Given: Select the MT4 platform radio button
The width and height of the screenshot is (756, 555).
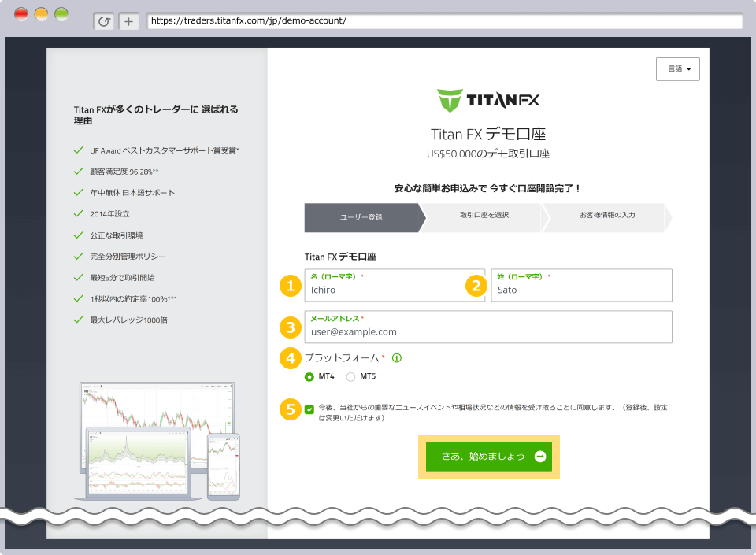Looking at the screenshot, I should (x=310, y=376).
